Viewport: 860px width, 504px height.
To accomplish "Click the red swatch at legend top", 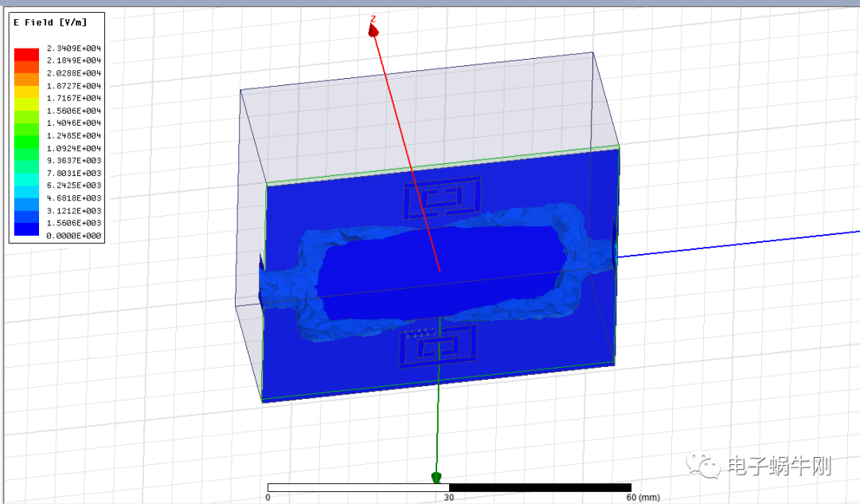I will 26,53.
